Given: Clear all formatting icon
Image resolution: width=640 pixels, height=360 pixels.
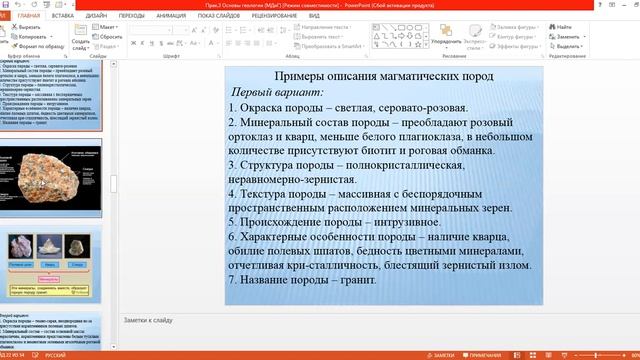Looking at the screenshot, I should coord(216,30).
